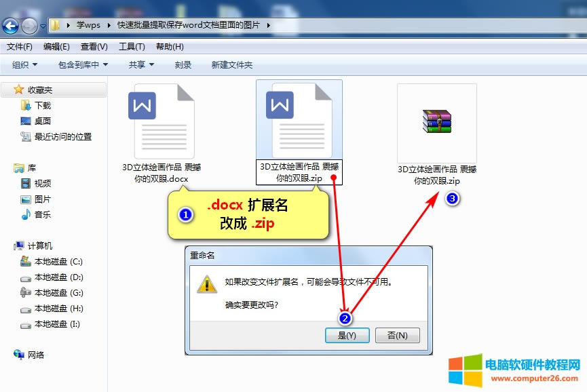Confirm rename with 是(Y) button
This screenshot has width=587, height=392.
click(347, 335)
